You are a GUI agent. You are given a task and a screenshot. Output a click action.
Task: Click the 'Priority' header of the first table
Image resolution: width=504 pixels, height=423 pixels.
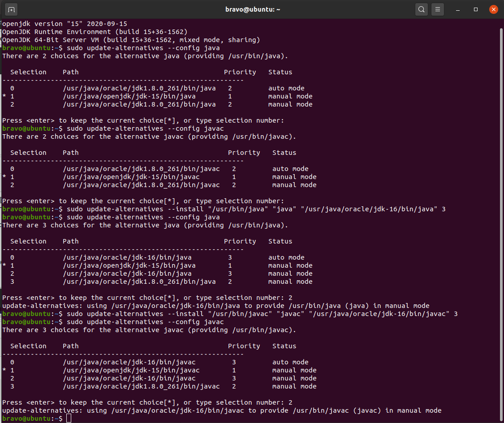(x=240, y=72)
